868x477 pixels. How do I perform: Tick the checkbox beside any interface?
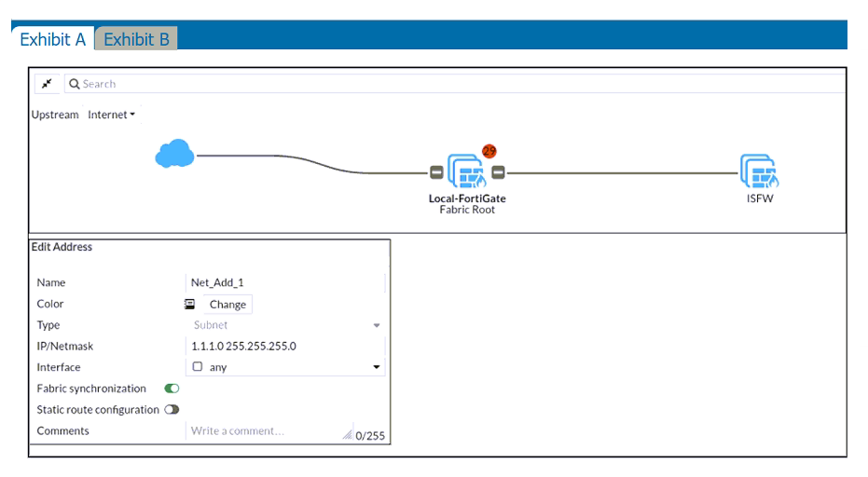point(197,366)
